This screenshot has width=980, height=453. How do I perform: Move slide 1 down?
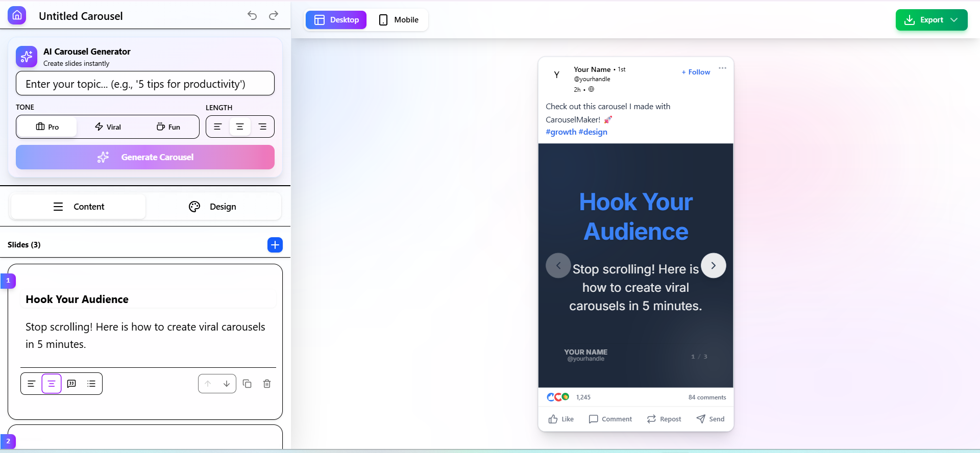(x=227, y=384)
